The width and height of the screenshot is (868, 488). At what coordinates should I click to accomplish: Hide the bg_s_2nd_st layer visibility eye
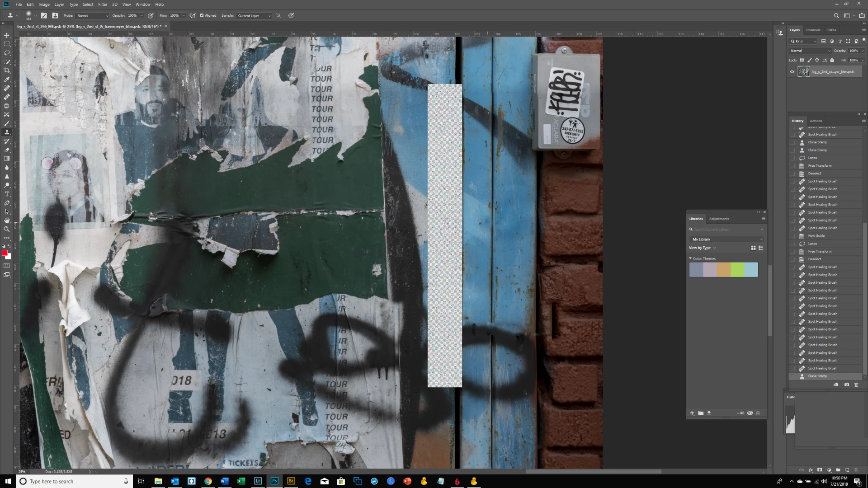pos(792,71)
